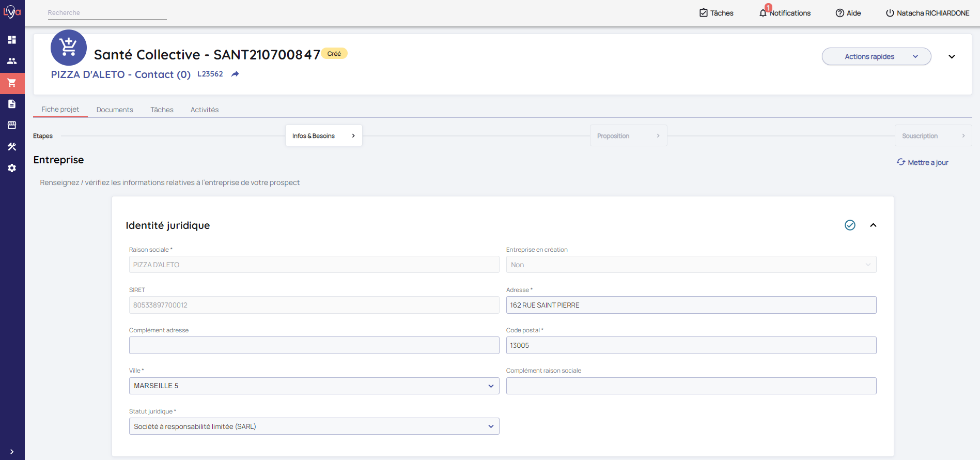Click the Identité juridique validation check icon
Screen dimensions: 980x460
(x=850, y=225)
